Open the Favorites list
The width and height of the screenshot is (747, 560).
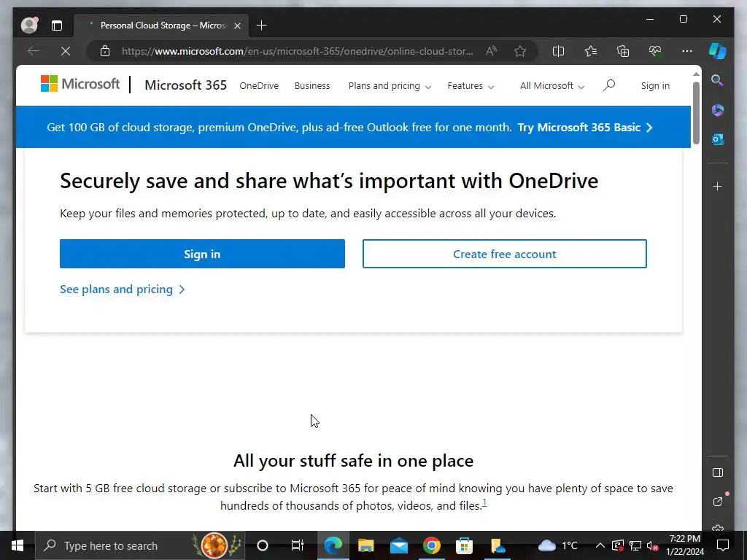[x=591, y=51]
